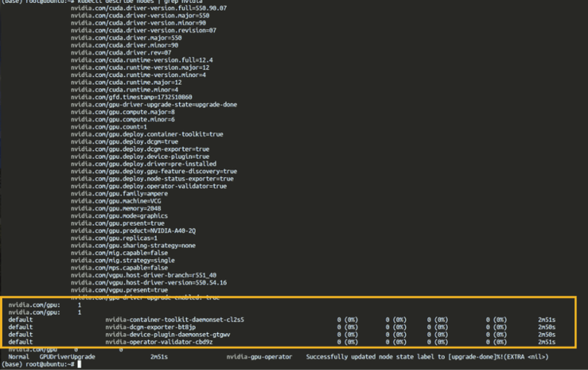
Task: Click the gpu.count=1 line
Action: pyautogui.click(x=109, y=127)
